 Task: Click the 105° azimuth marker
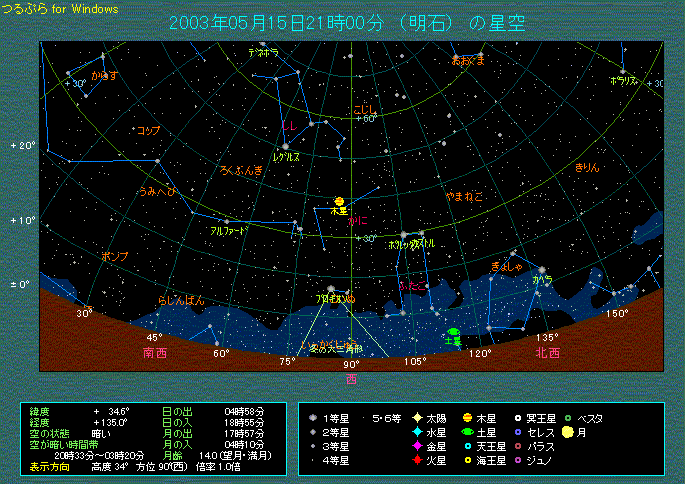415,361
